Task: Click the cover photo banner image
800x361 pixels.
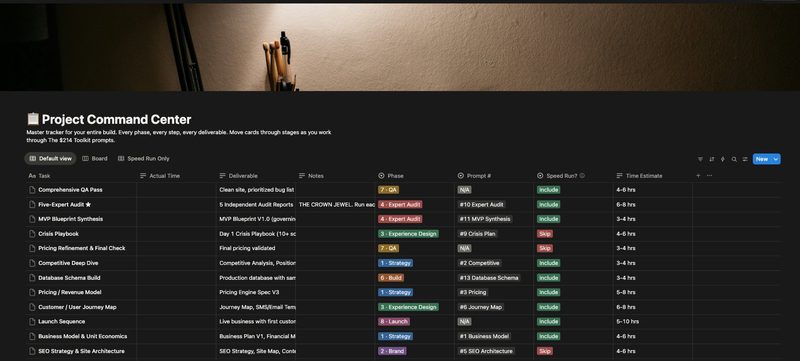Action: pyautogui.click(x=400, y=47)
